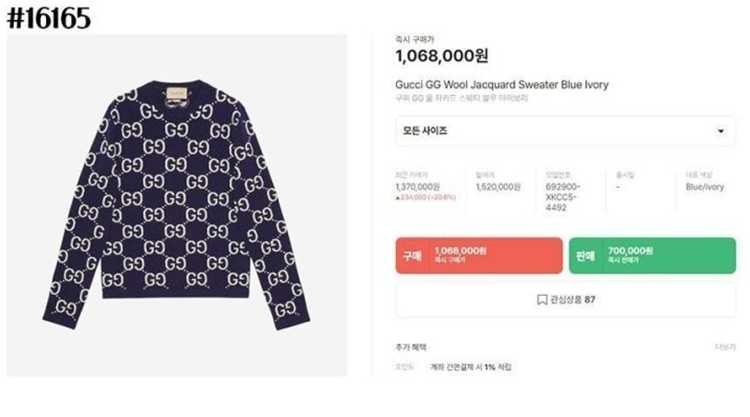750x417 pixels.
Task: Click the Gucci sweater product image
Action: tap(176, 205)
